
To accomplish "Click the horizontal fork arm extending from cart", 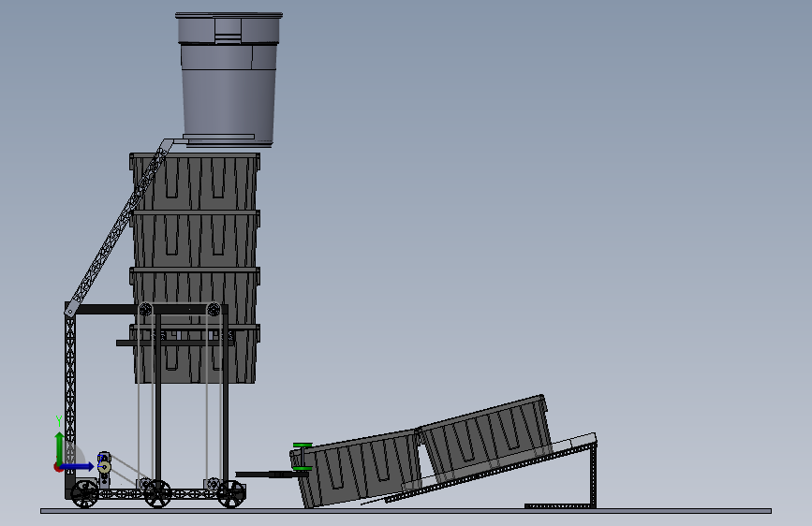I will pos(272,475).
